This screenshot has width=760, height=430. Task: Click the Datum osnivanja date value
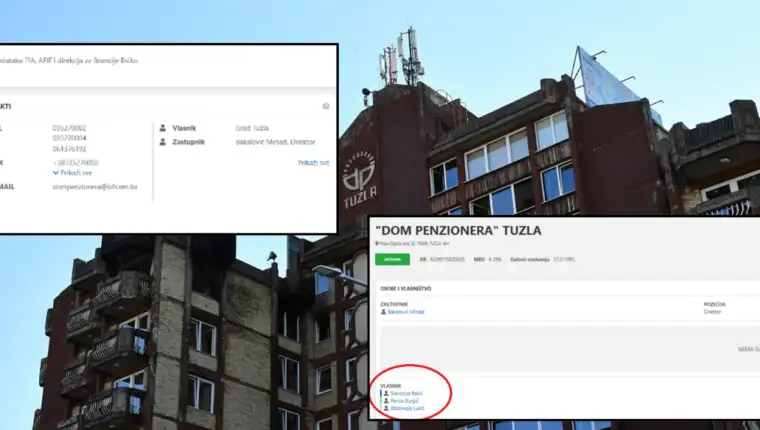pyautogui.click(x=564, y=259)
